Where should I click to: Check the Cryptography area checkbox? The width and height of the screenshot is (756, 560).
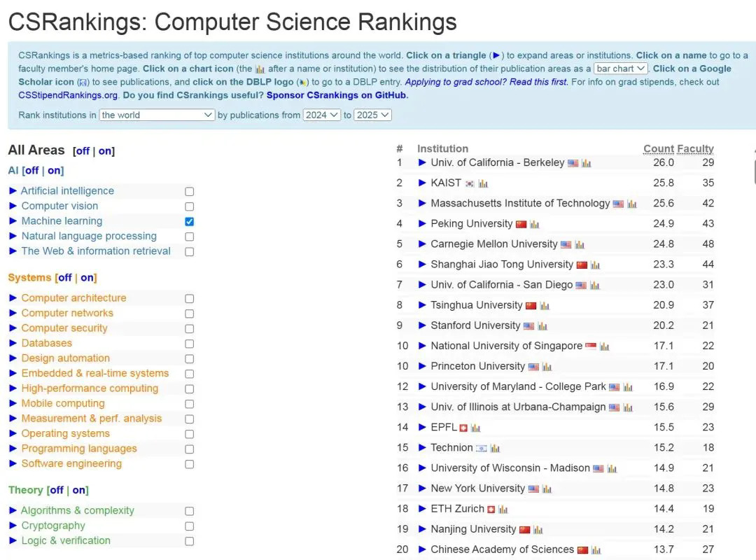tap(189, 526)
